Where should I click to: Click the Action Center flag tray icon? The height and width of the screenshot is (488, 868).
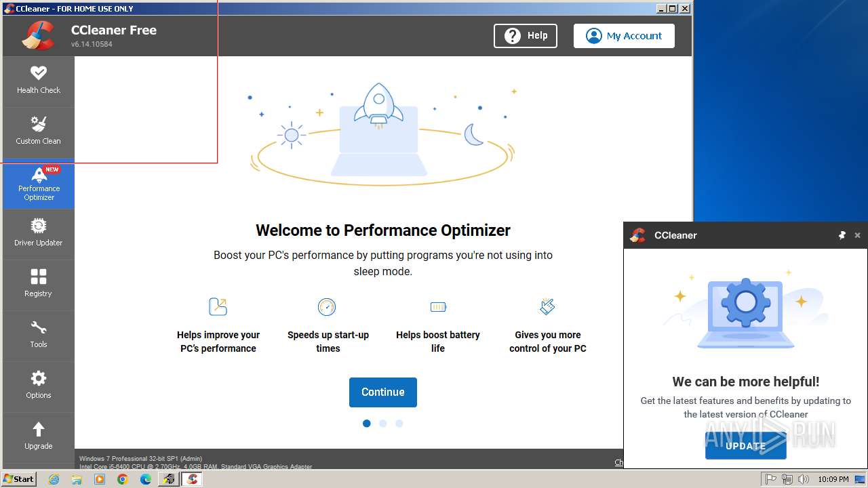(x=771, y=479)
